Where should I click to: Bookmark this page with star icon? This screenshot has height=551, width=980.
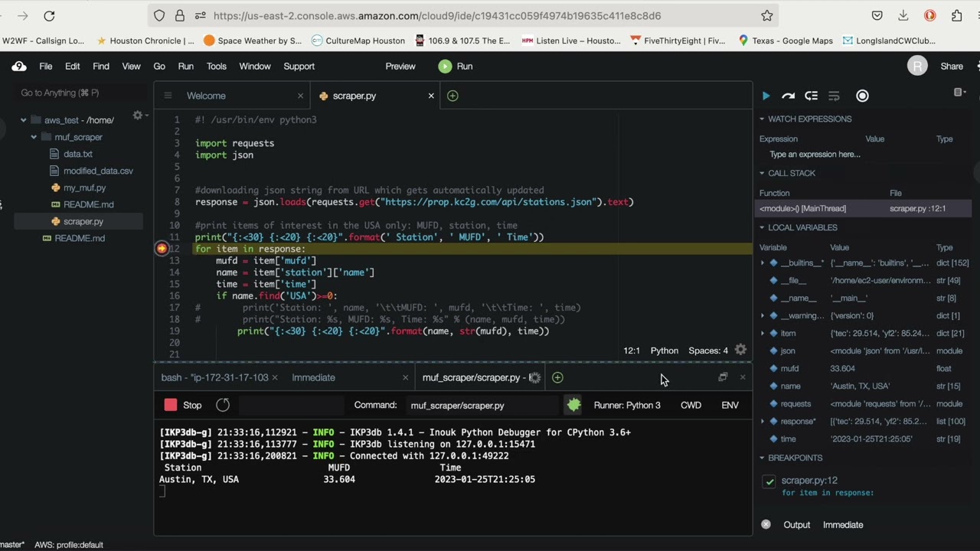pos(766,15)
